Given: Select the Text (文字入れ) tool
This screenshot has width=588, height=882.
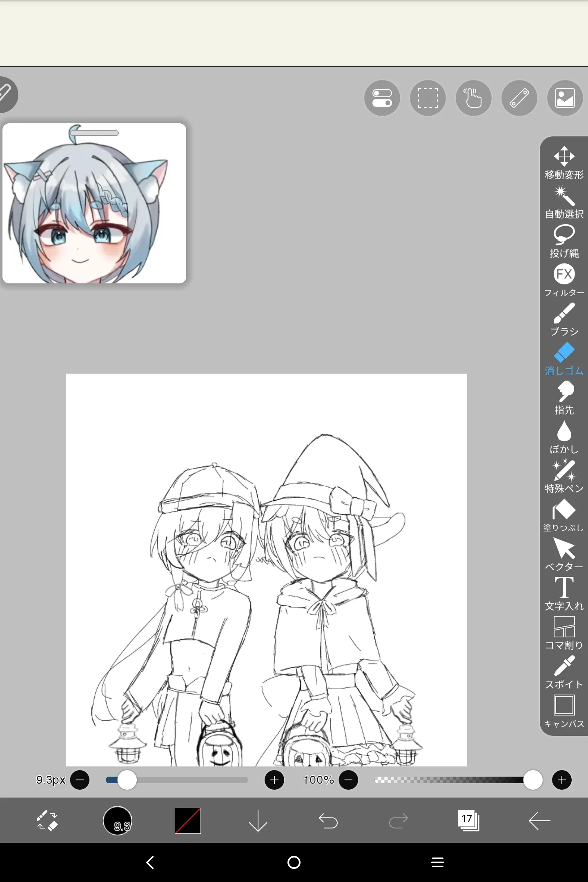Looking at the screenshot, I should [564, 594].
